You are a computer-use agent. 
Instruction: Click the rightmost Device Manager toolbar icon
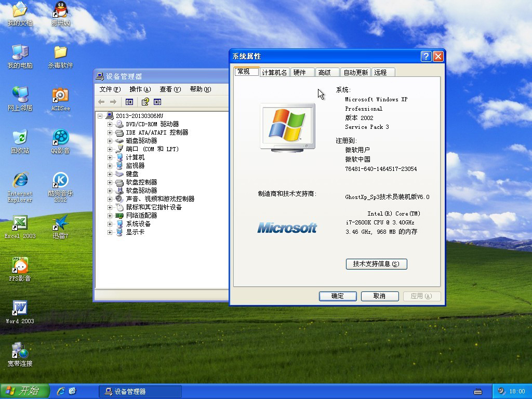157,102
